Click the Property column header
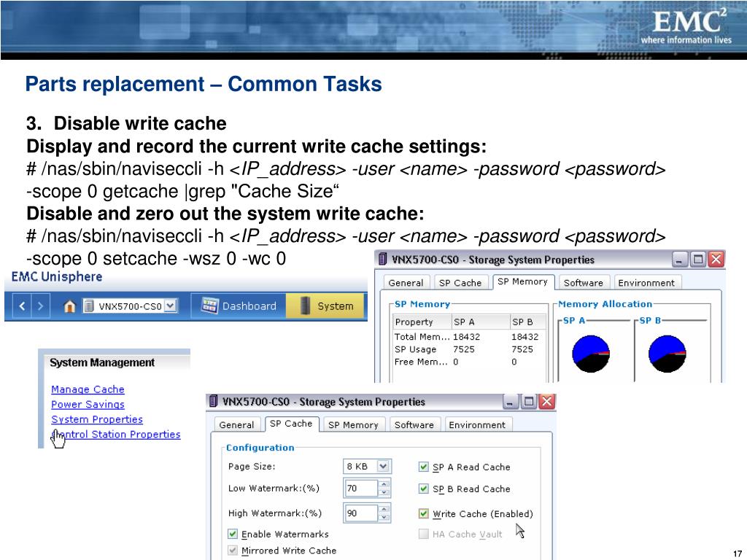 tap(422, 322)
